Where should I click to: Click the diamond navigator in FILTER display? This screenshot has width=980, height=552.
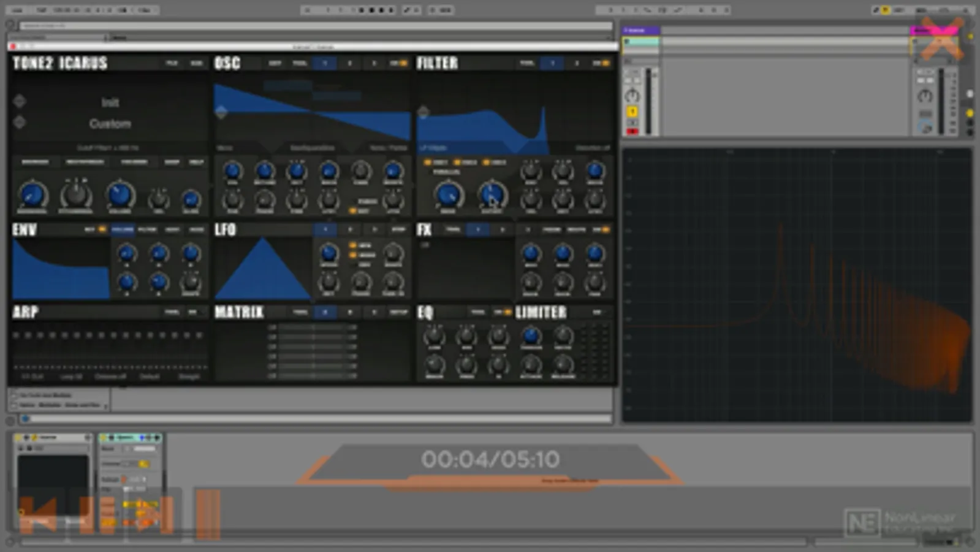[423, 112]
